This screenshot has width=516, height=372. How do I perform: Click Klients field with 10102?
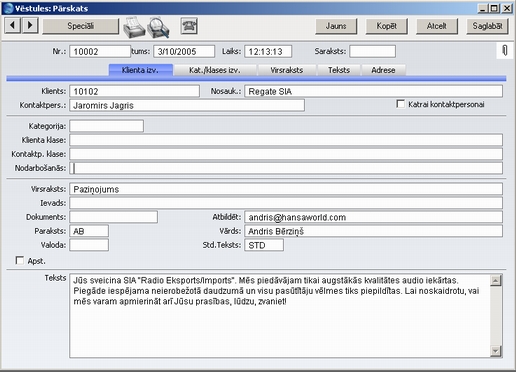[x=134, y=91]
